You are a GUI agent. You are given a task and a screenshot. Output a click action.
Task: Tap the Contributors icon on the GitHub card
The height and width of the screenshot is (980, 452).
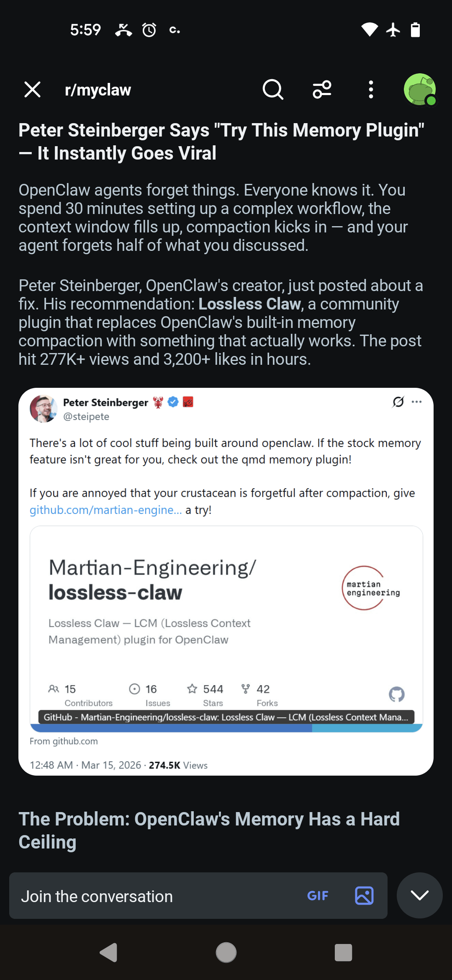(53, 688)
